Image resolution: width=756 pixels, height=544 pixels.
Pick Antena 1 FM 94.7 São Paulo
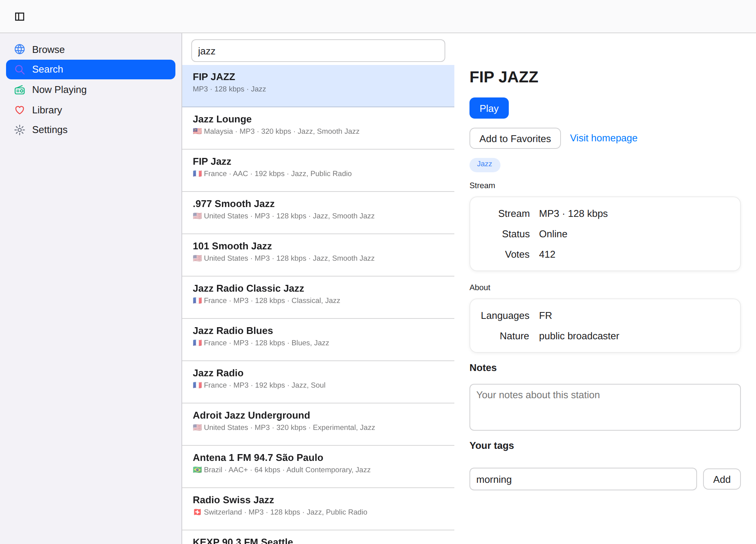[x=318, y=467]
